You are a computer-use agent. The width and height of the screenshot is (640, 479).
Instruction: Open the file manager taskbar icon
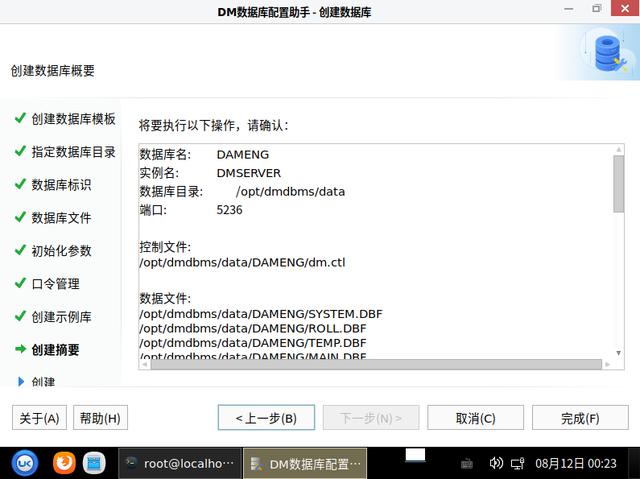[94, 463]
